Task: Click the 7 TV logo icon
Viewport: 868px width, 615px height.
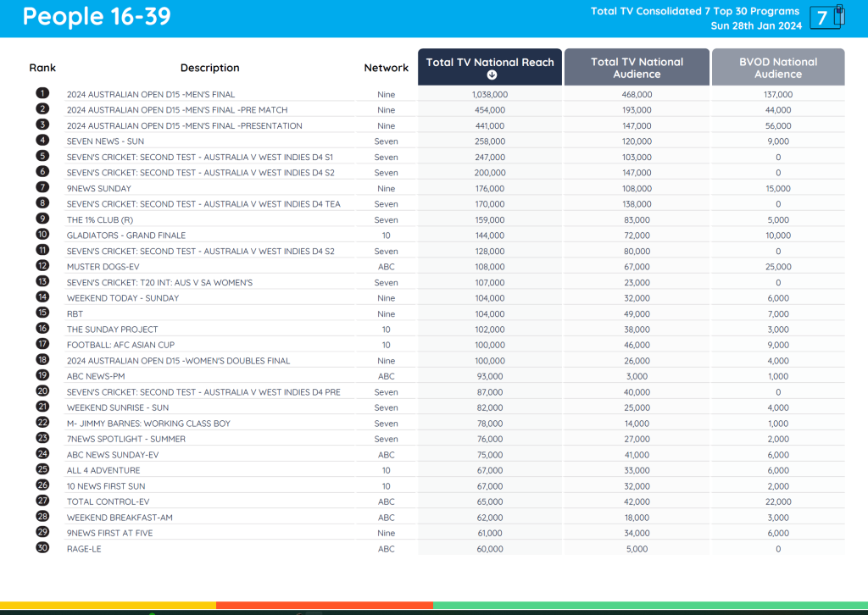Action: point(827,18)
